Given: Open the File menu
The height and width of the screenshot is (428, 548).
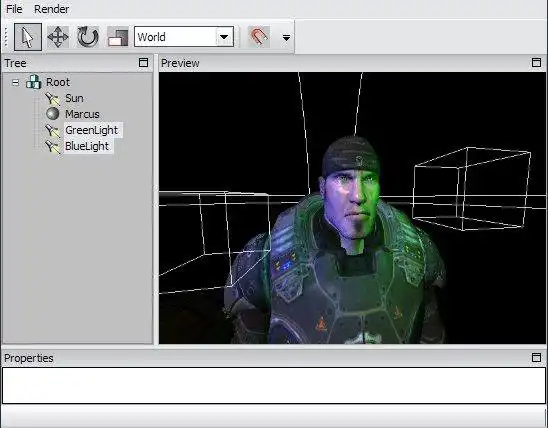Looking at the screenshot, I should (x=14, y=9).
